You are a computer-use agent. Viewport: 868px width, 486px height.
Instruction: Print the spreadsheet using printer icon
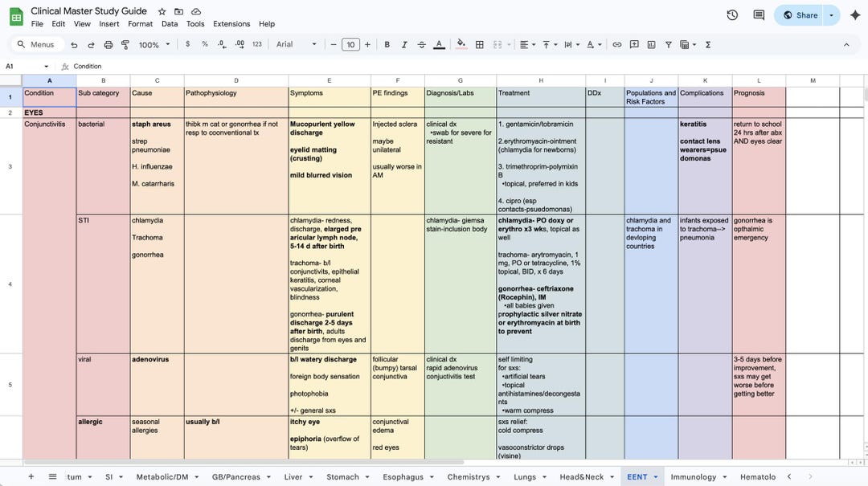(x=108, y=45)
